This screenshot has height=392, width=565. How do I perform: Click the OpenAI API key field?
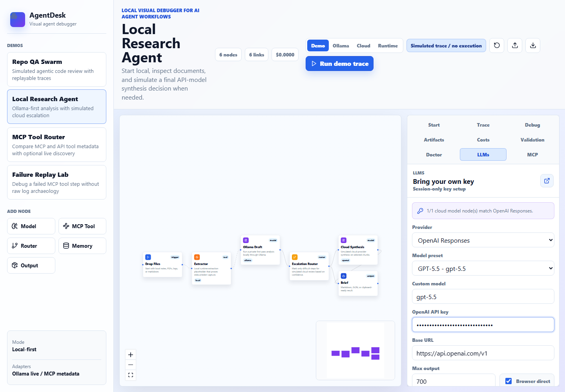pyautogui.click(x=483, y=325)
